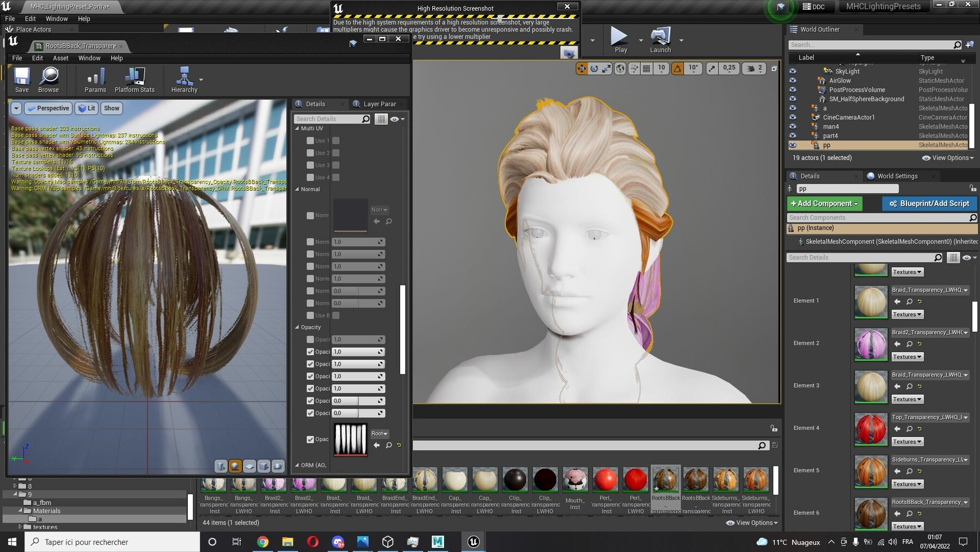Browse to asset in content browser
The width and height of the screenshot is (980, 552).
[48, 80]
